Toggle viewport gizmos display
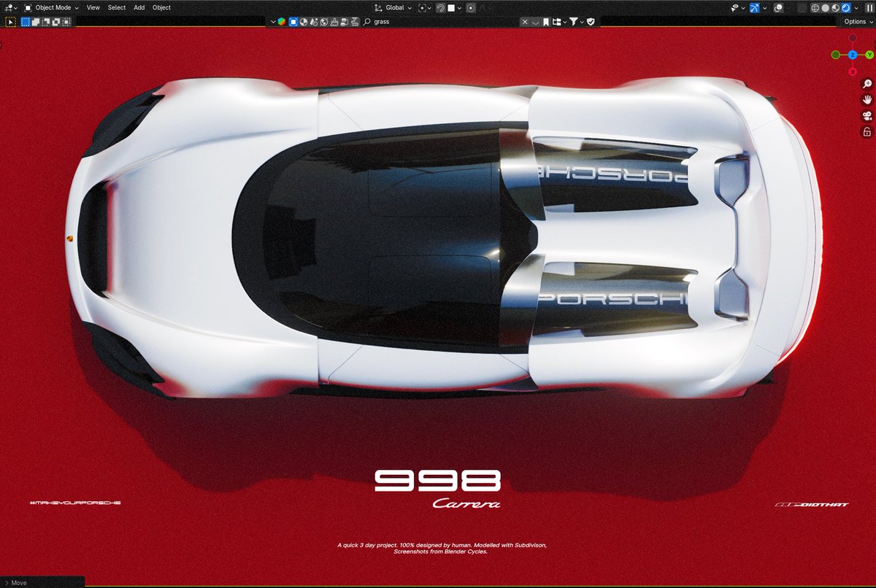 [x=754, y=8]
